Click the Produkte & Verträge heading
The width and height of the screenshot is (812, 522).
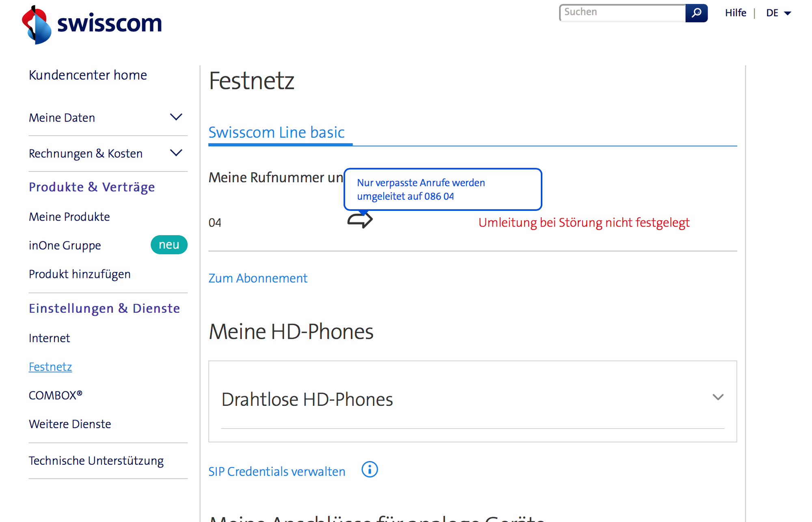tap(92, 187)
